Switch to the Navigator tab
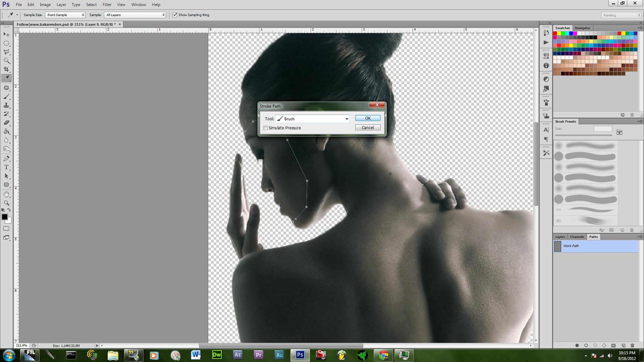Image resolution: width=644 pixels, height=362 pixels. pyautogui.click(x=582, y=28)
